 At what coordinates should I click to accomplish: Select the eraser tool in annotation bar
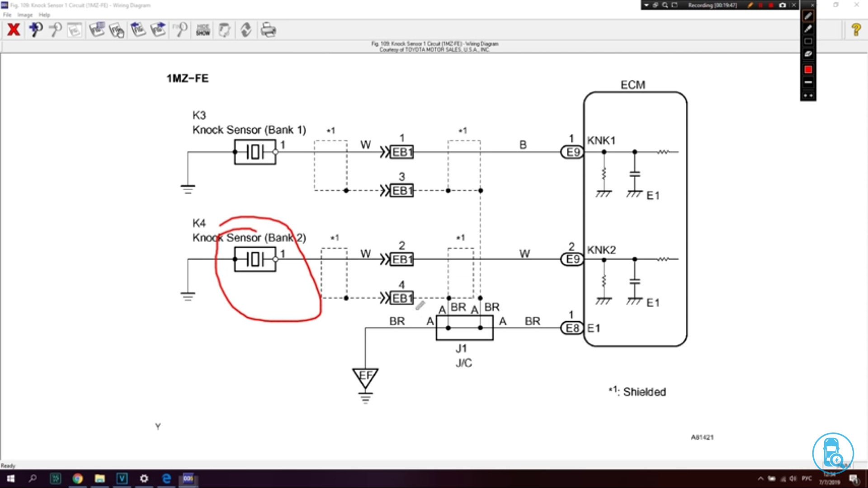[808, 53]
